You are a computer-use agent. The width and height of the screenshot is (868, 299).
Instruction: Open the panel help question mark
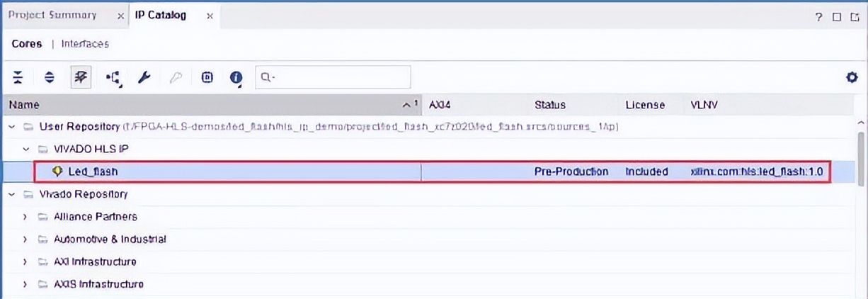pyautogui.click(x=819, y=16)
